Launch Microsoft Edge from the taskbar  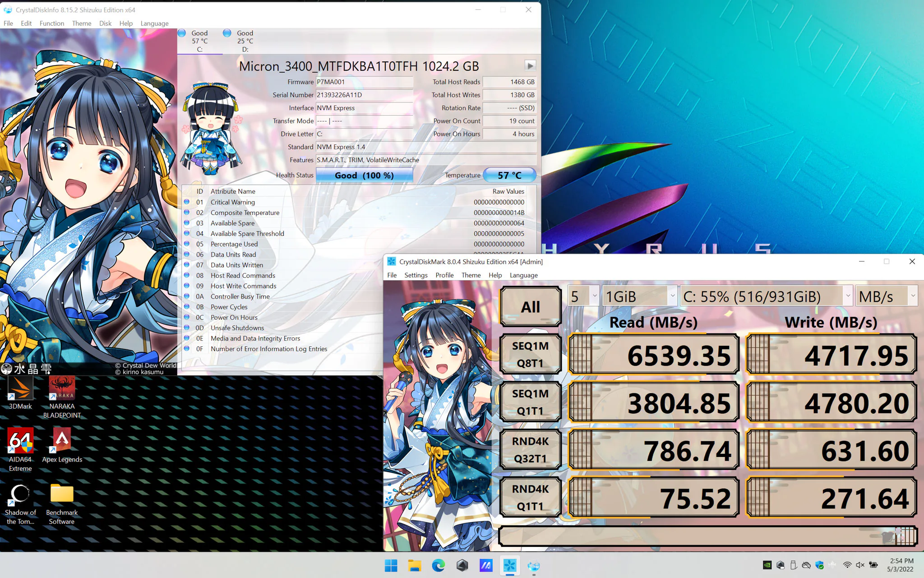coord(438,565)
